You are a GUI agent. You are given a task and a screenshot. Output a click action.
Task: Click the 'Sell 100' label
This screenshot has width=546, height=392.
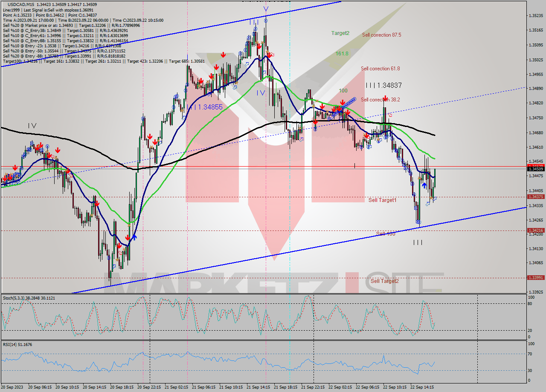tap(386, 234)
